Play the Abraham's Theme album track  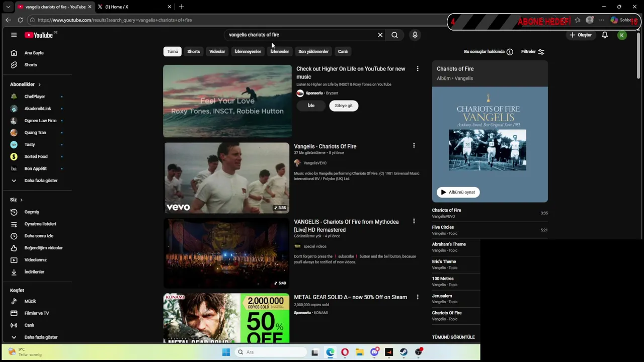pos(456,247)
